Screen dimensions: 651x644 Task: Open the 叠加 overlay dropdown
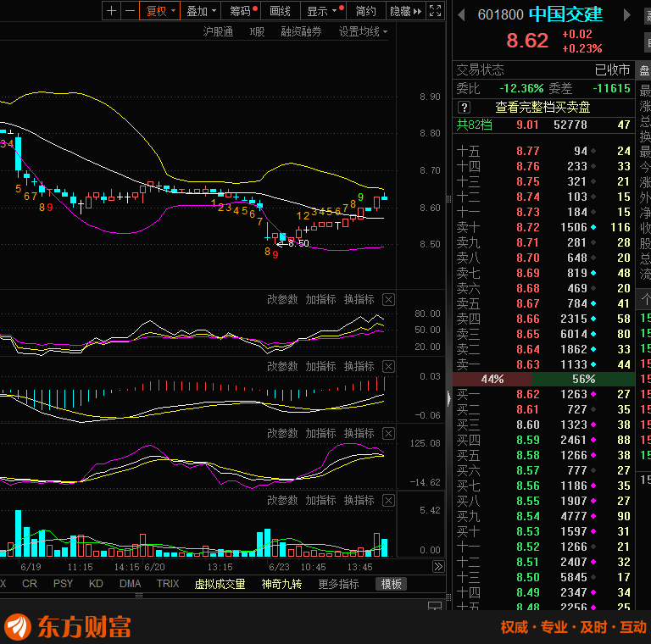pyautogui.click(x=201, y=11)
